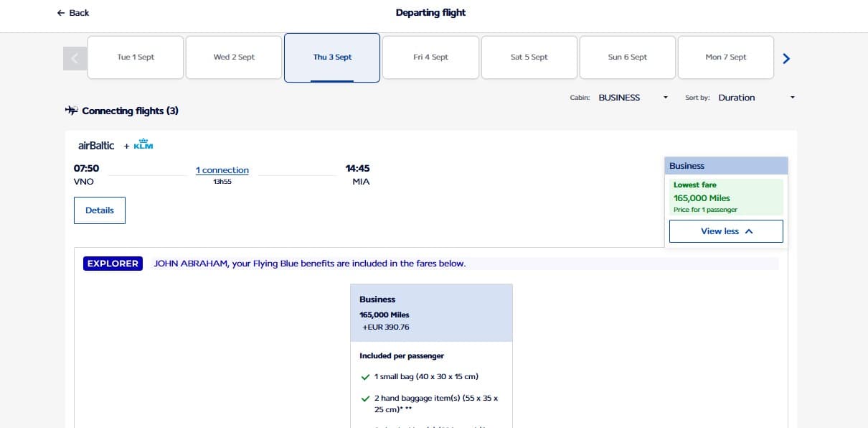Go to next dates with right chevron

[786, 58]
